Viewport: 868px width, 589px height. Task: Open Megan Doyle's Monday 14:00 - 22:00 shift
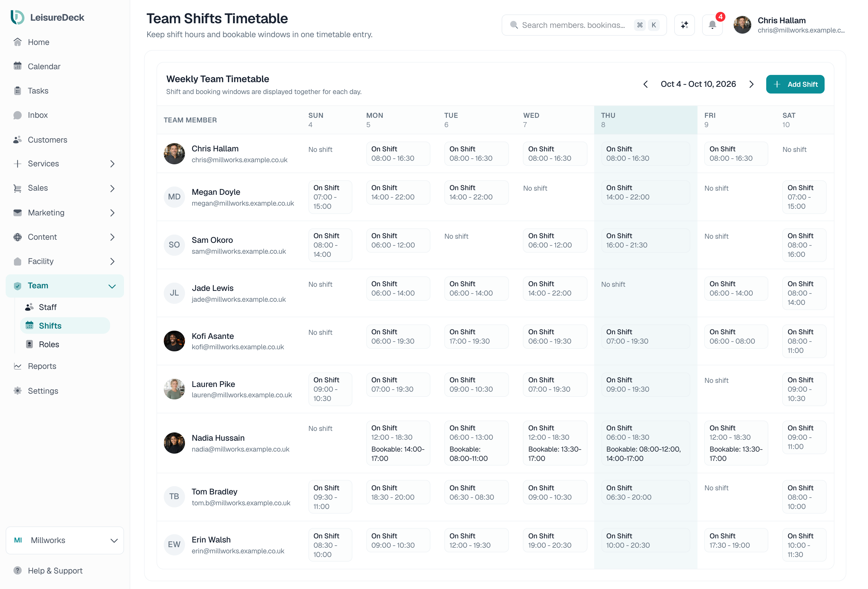(x=398, y=192)
